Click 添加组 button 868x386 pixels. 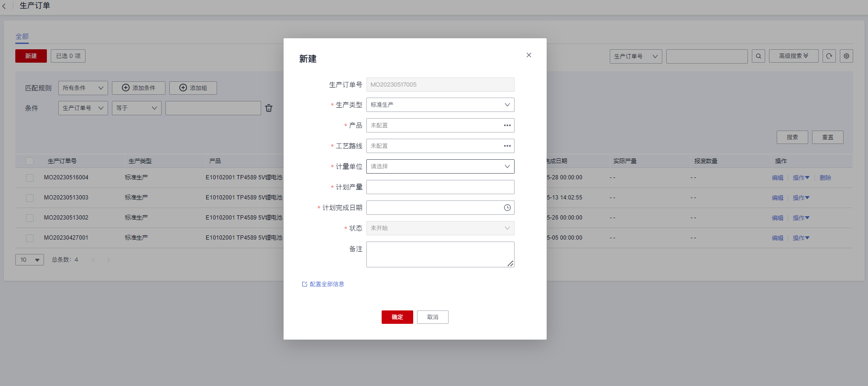193,88
